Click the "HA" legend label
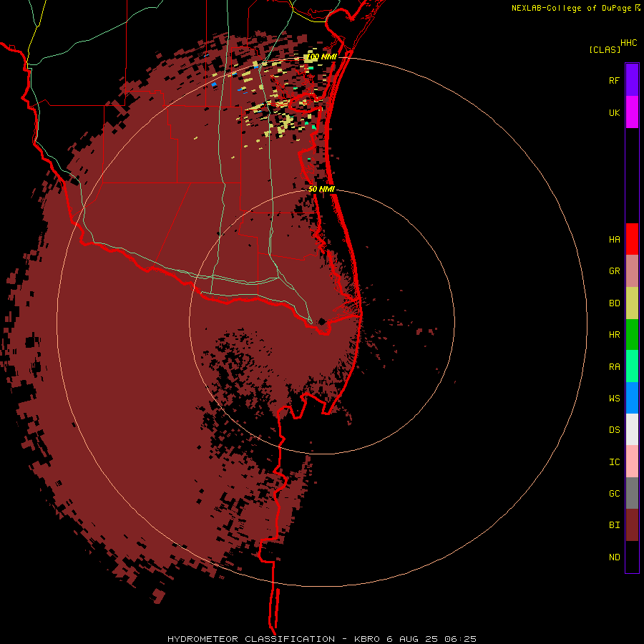Image resolution: width=644 pixels, height=644 pixels. tap(615, 239)
